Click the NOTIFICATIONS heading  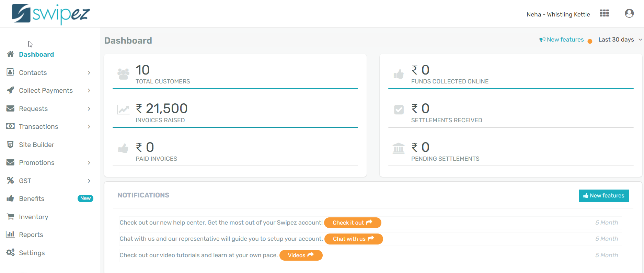[x=143, y=195]
